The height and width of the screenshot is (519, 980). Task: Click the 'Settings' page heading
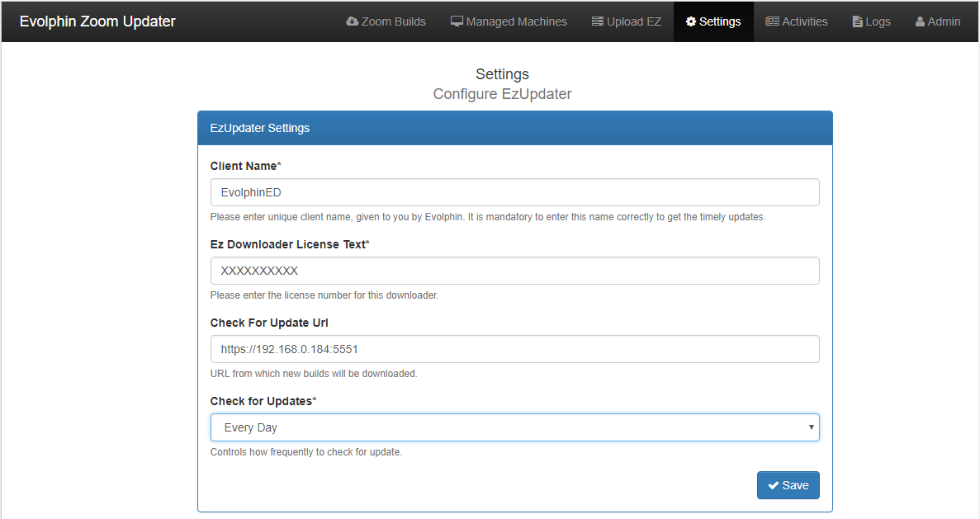pos(503,73)
